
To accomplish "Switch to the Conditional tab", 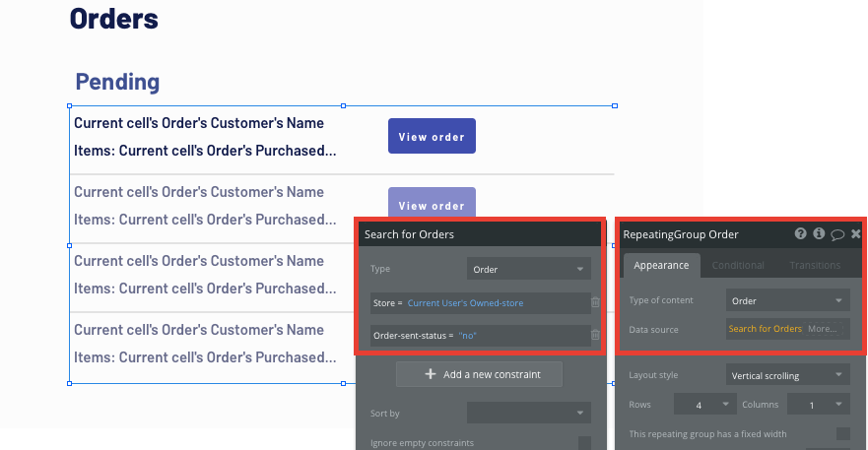I will tap(738, 266).
